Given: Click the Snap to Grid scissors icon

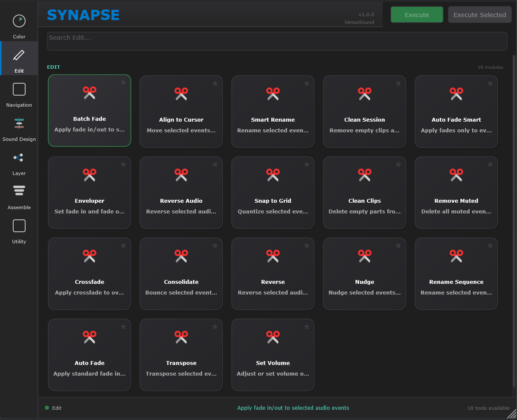Looking at the screenshot, I should tap(273, 175).
